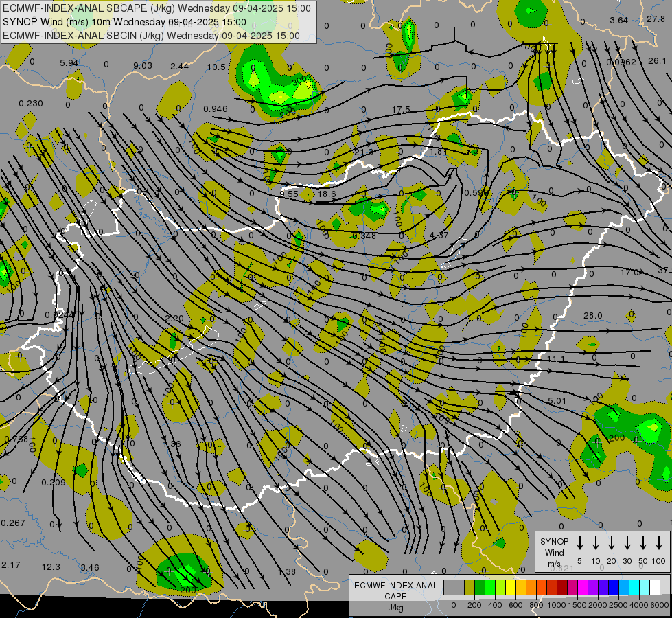
Task: Click the 0.0962 value on the map
Action: [x=621, y=62]
